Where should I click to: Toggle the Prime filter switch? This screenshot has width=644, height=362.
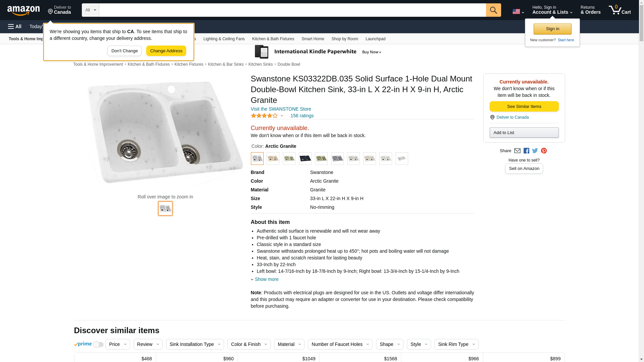(x=98, y=345)
